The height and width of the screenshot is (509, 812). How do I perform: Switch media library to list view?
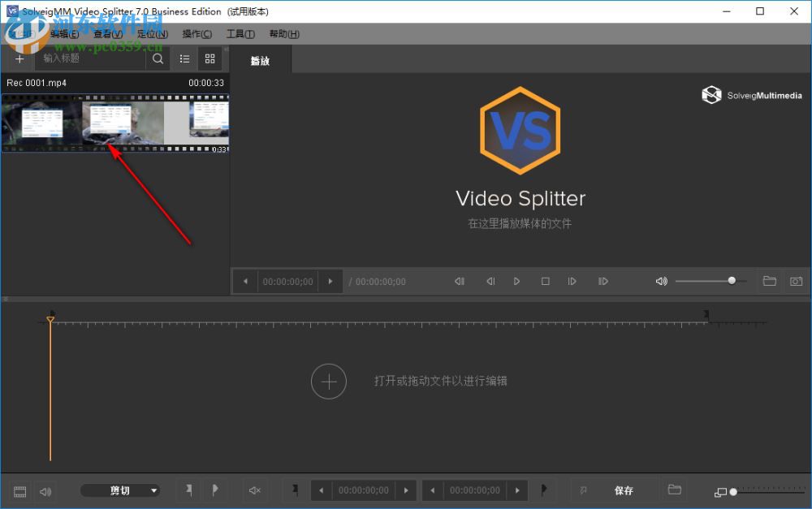click(x=184, y=58)
